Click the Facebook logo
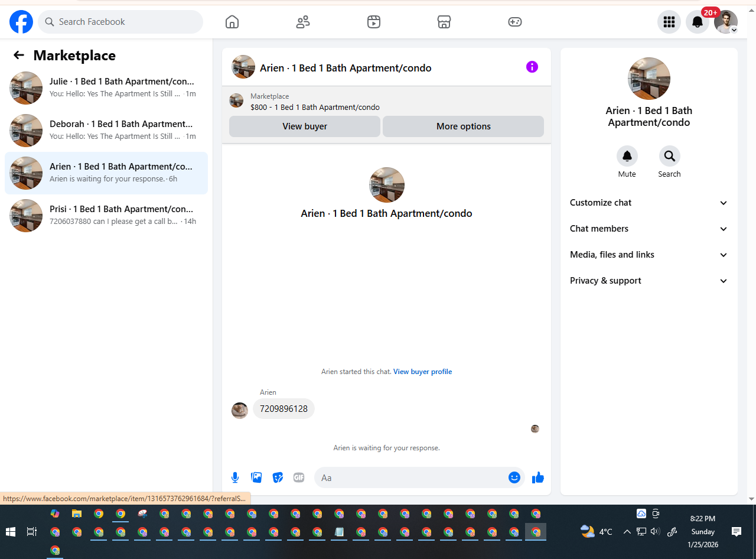 pyautogui.click(x=21, y=22)
